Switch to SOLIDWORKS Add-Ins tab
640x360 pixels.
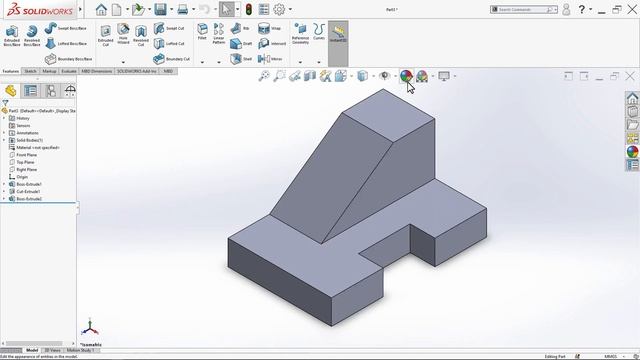137,71
